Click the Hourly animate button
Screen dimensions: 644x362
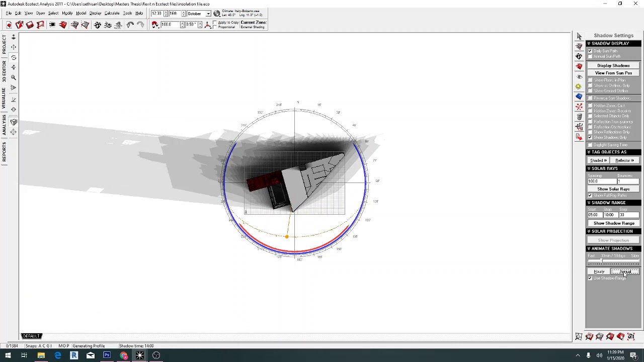(599, 272)
